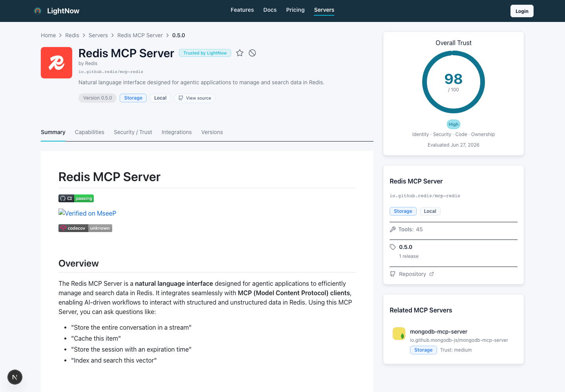Open the Docs nav item

point(270,10)
